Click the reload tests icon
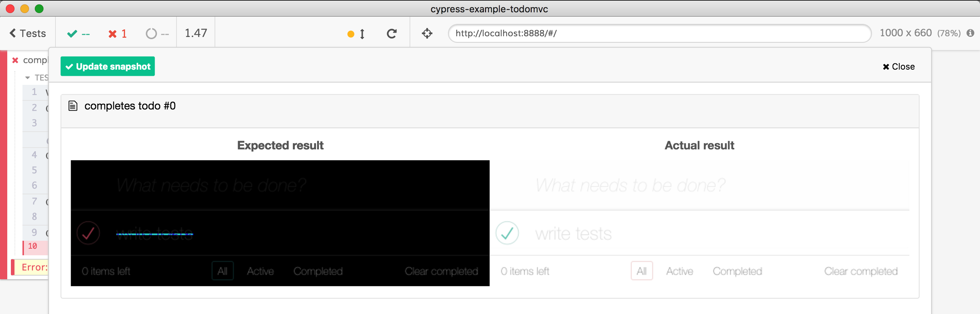The image size is (980, 314). click(x=391, y=34)
